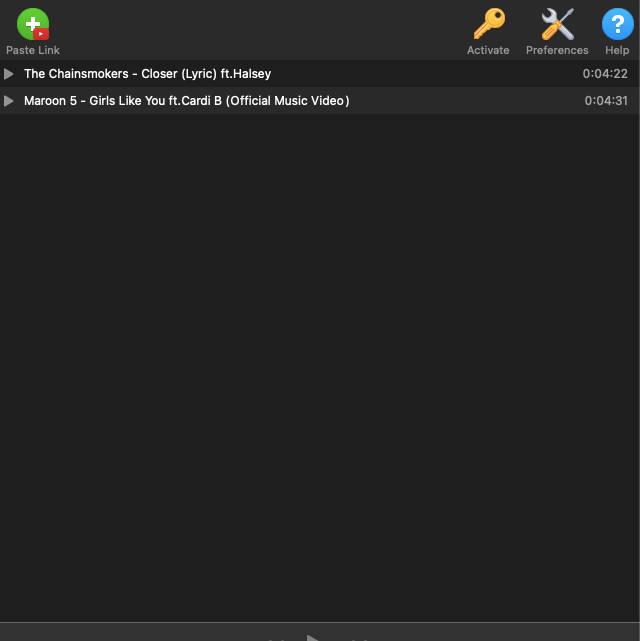Viewport: 640px width, 641px height.
Task: Open Preferences via the wrench and screwdriver icon
Action: tap(557, 24)
